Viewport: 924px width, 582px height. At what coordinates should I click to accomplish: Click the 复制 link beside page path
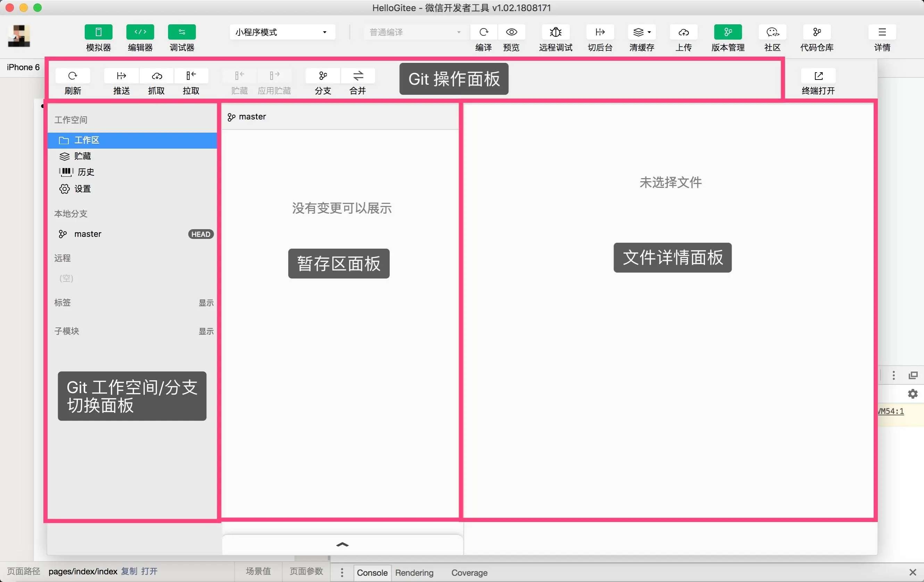129,571
